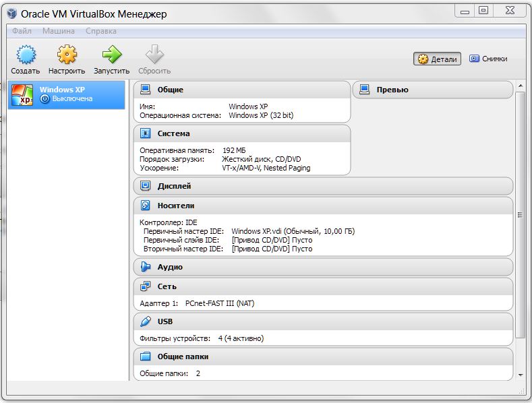Expand the Аудио section

324,267
